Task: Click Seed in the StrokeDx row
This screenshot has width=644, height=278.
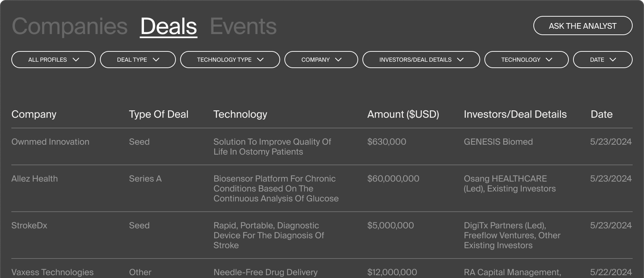Action: click(139, 225)
